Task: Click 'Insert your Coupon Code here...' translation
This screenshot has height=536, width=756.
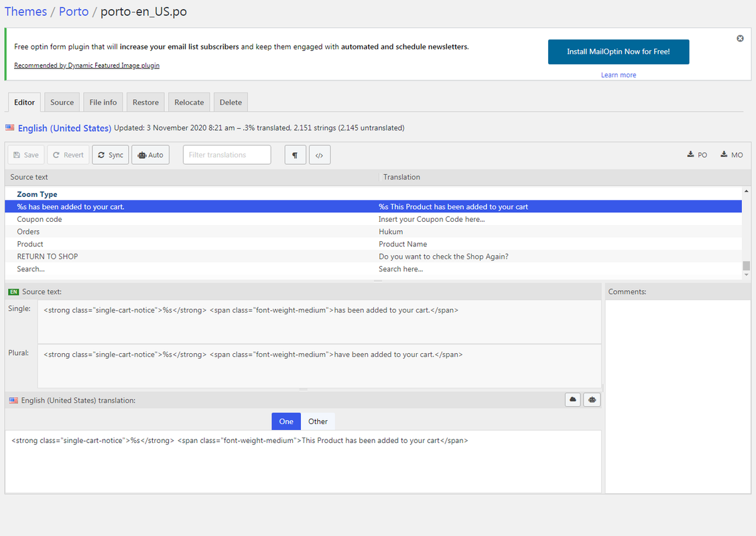Action: pyautogui.click(x=432, y=219)
